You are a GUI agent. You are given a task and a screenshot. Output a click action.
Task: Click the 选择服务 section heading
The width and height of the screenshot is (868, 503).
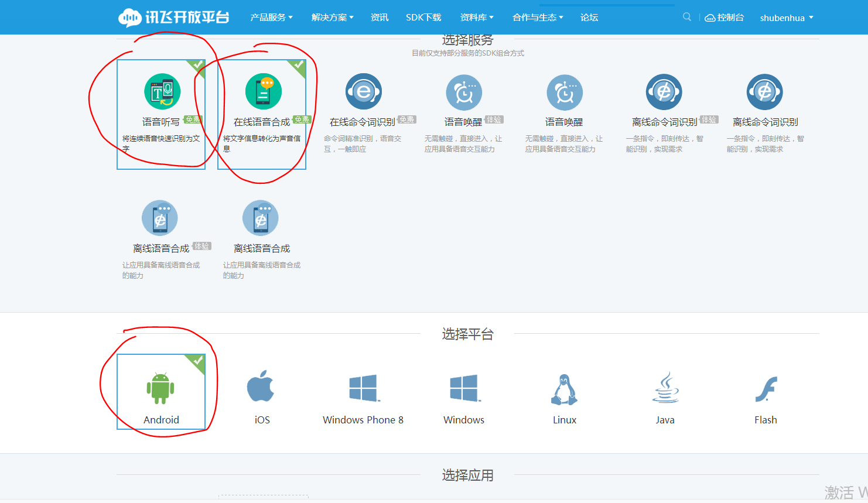tap(468, 40)
